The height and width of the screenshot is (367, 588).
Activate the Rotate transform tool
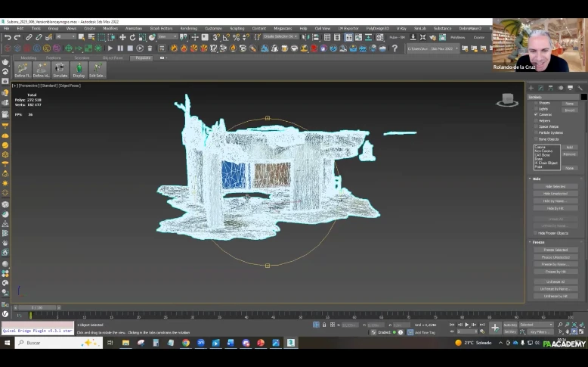click(132, 37)
